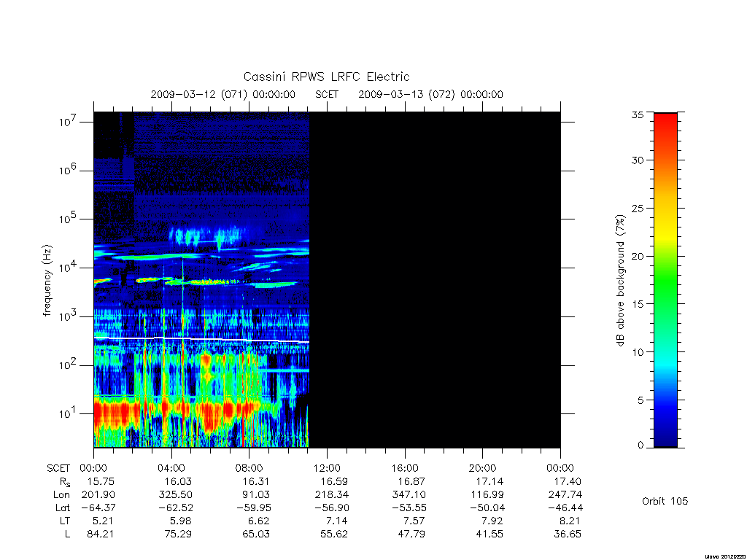Click the 16:00 time axis label
Image resolution: width=747 pixels, height=560 pixels.
click(405, 468)
